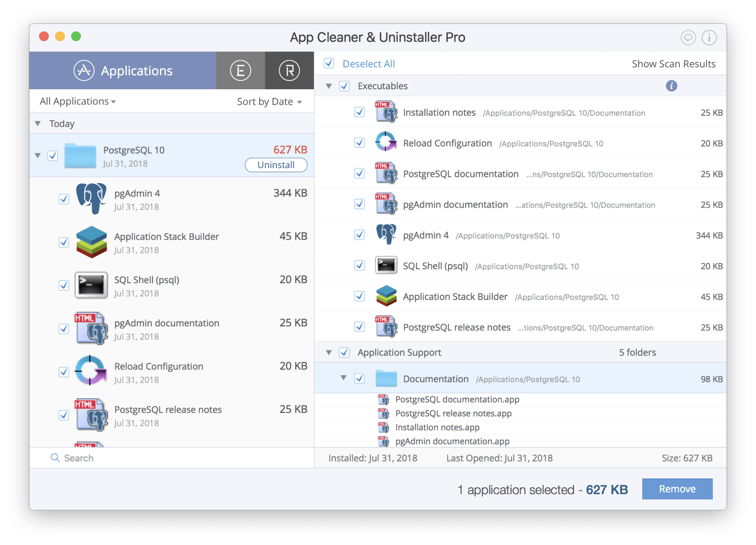
Task: Uncheck the PostgreSQL release notes entry
Action: 359,327
